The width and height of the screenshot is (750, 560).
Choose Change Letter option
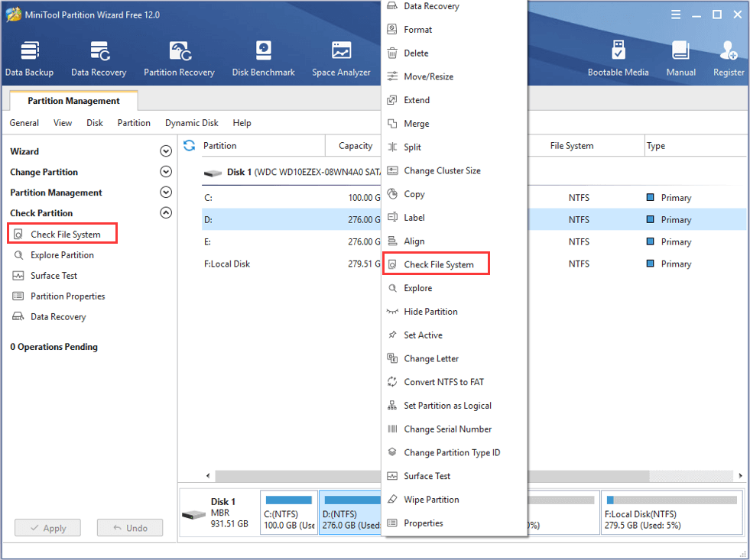click(x=454, y=358)
